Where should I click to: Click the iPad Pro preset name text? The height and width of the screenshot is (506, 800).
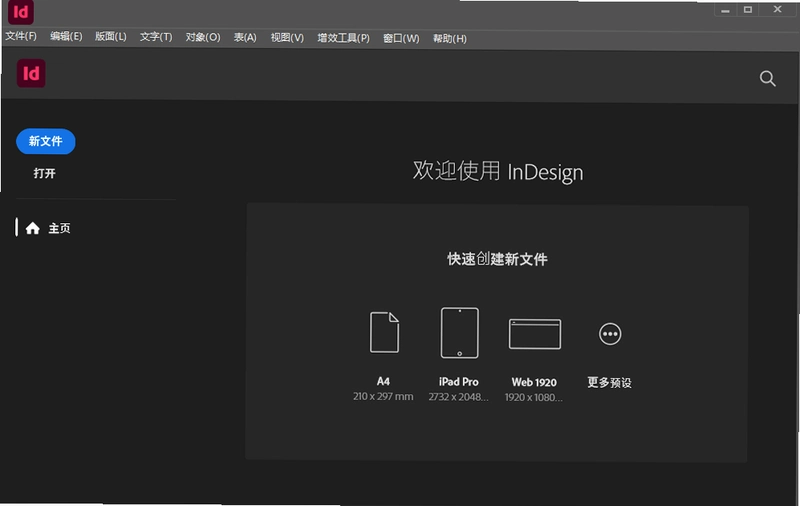[x=459, y=382]
